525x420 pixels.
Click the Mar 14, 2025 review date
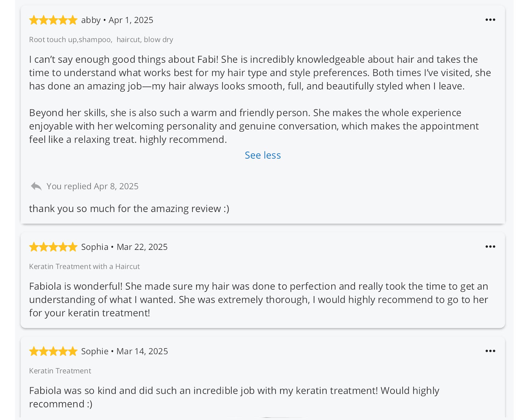click(142, 352)
